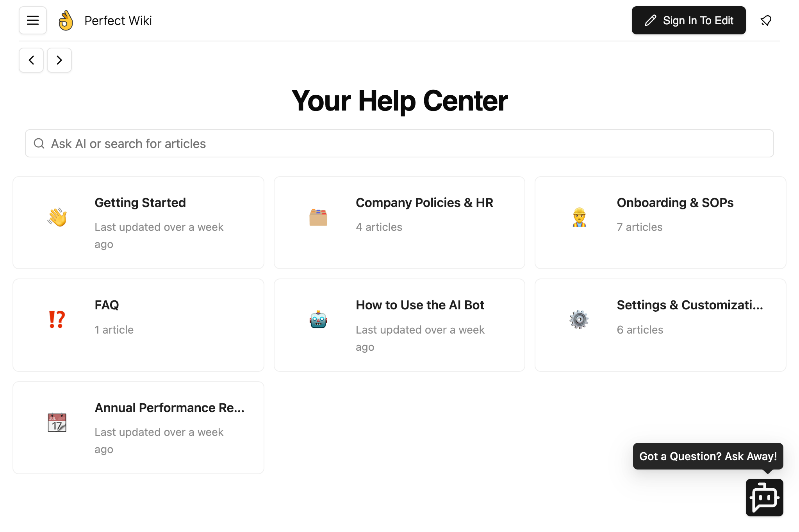Open the FAQ category card
The image size is (799, 532).
(138, 325)
